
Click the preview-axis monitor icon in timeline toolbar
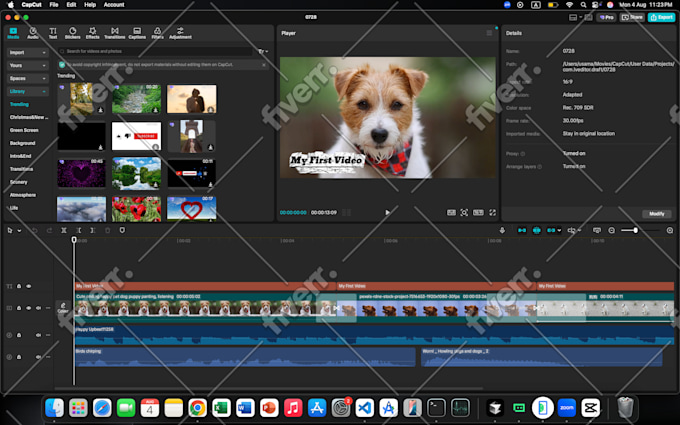(x=597, y=230)
